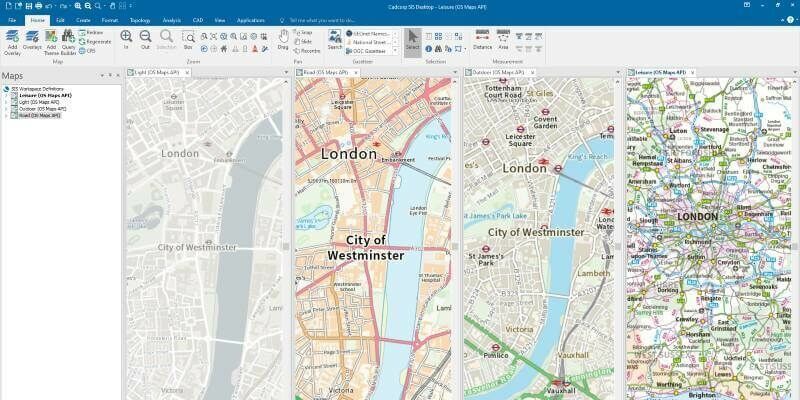Click the zoom out icon in title bar
This screenshot has width=800, height=400.
pos(88,6)
